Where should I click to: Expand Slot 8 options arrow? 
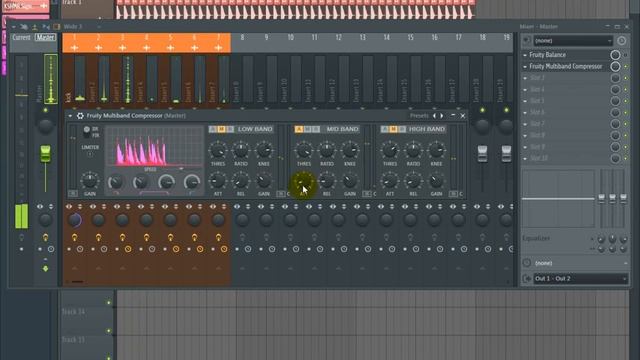click(525, 135)
